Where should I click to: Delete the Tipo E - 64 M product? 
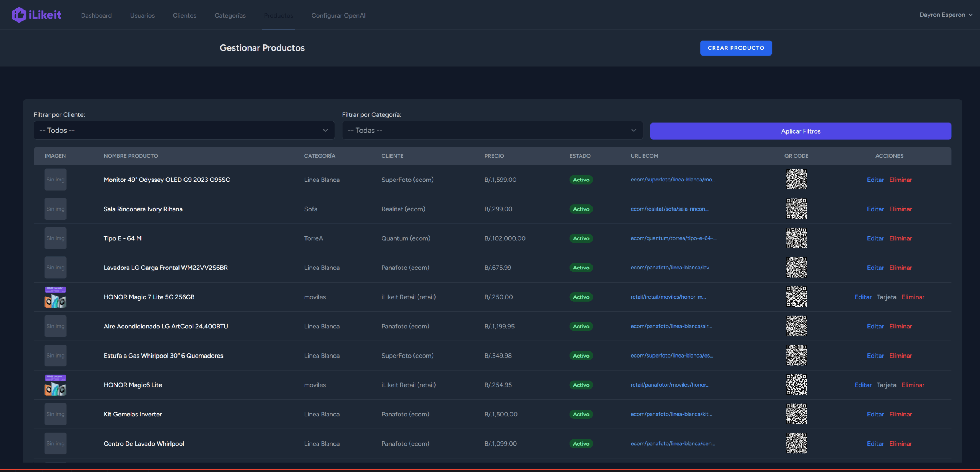tap(900, 238)
